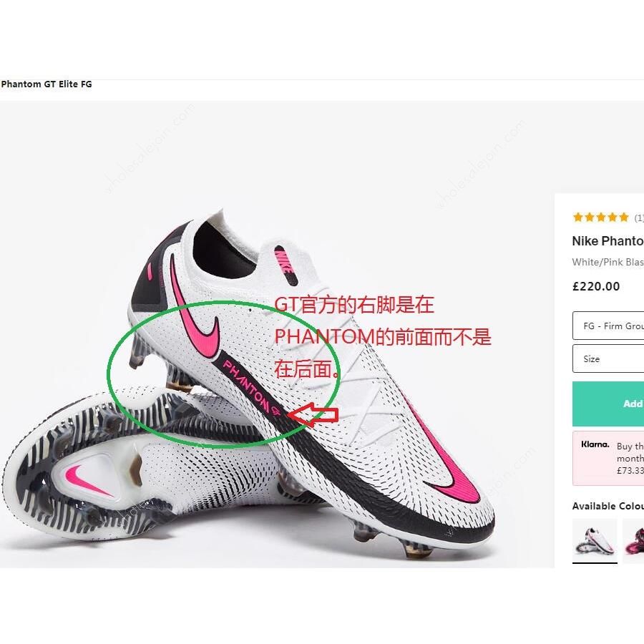Open the review count link beside stars

(638, 218)
